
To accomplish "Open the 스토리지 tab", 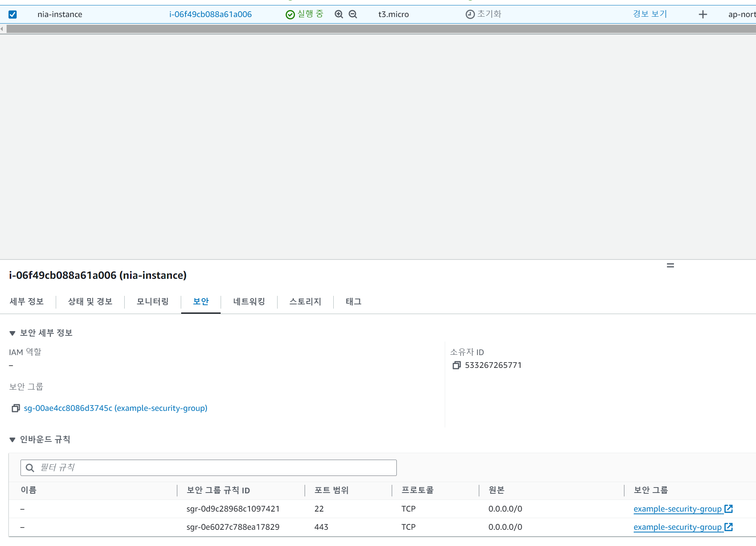I will click(x=305, y=302).
